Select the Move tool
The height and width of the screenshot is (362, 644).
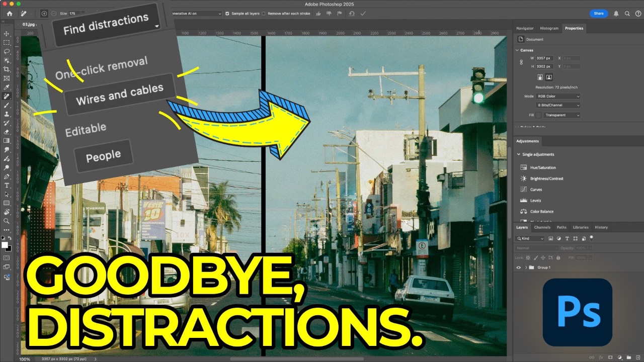coord(7,34)
